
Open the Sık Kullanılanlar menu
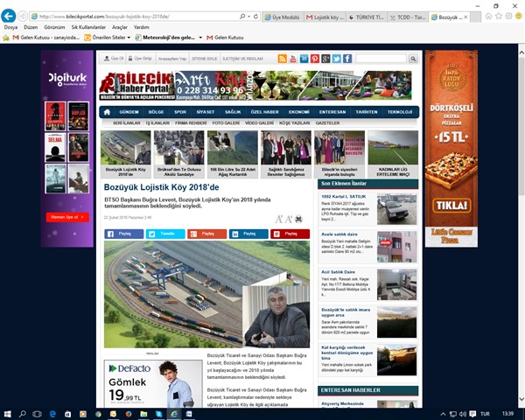pos(88,27)
